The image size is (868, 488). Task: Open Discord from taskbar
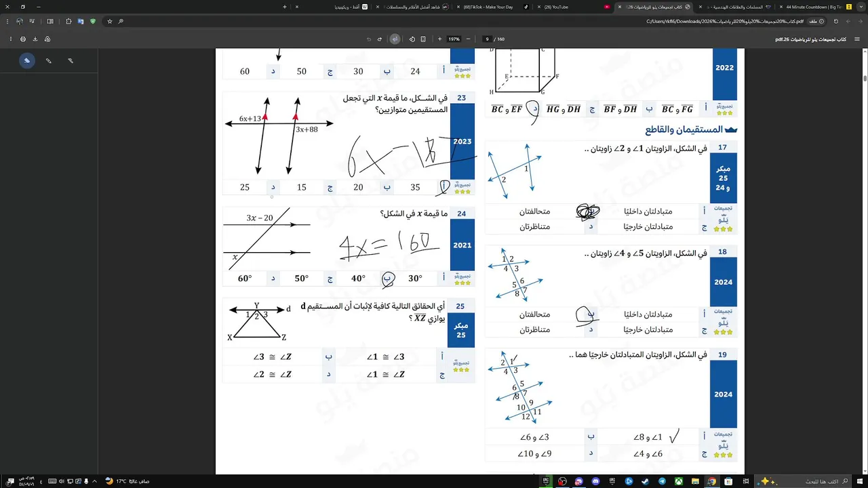(595, 481)
